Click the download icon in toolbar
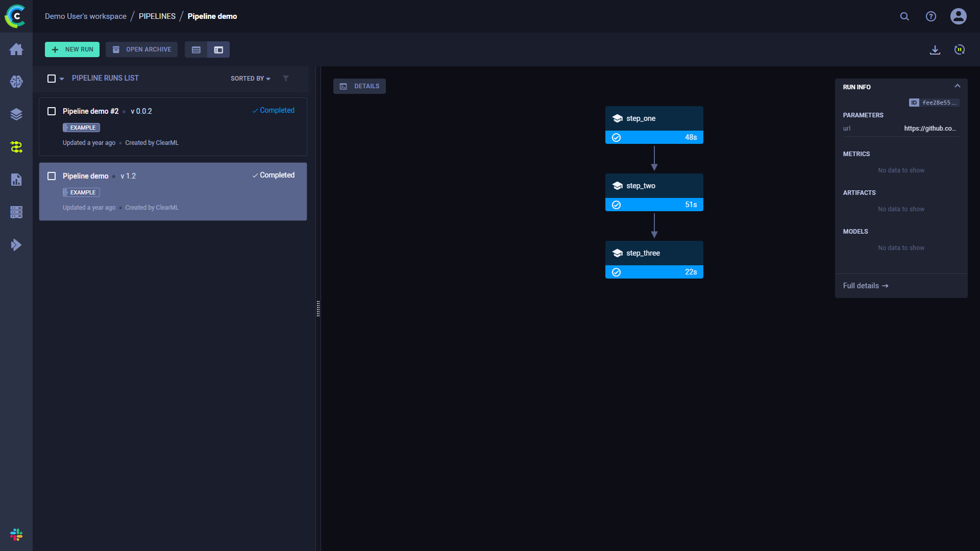980x551 pixels. click(935, 49)
